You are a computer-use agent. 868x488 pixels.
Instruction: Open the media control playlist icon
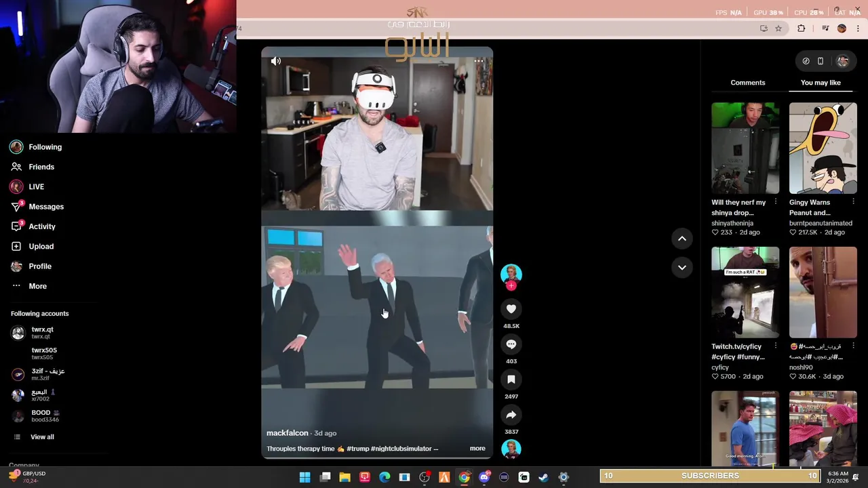pos(825,28)
